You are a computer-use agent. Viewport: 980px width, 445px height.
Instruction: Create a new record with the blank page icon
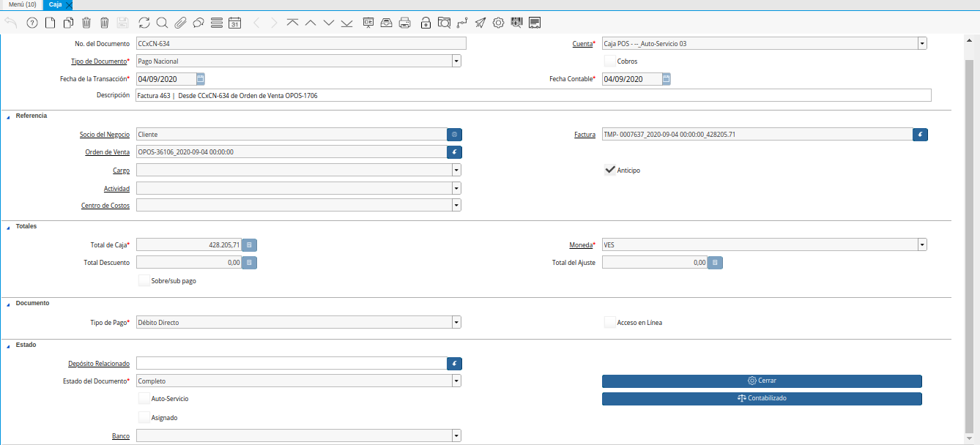click(50, 23)
